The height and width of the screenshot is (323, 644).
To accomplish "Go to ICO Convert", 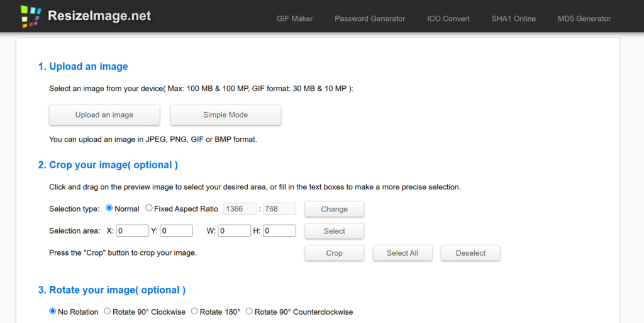I will [448, 18].
